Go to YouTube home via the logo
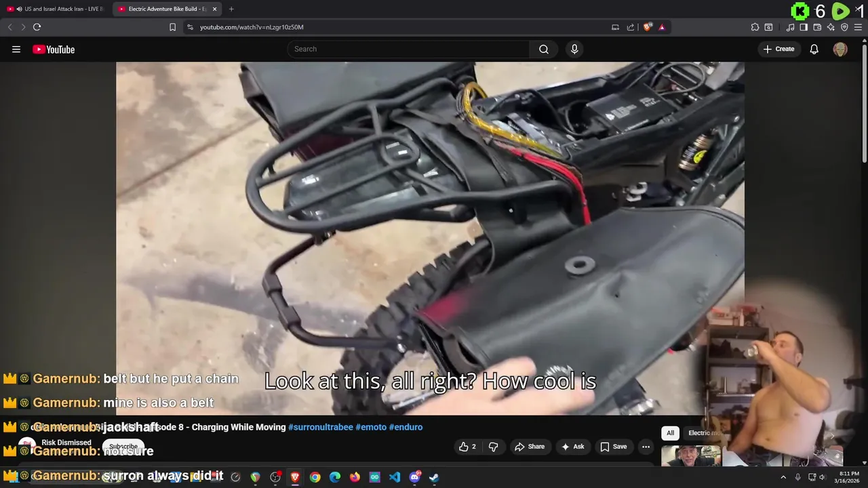868x488 pixels. click(54, 49)
